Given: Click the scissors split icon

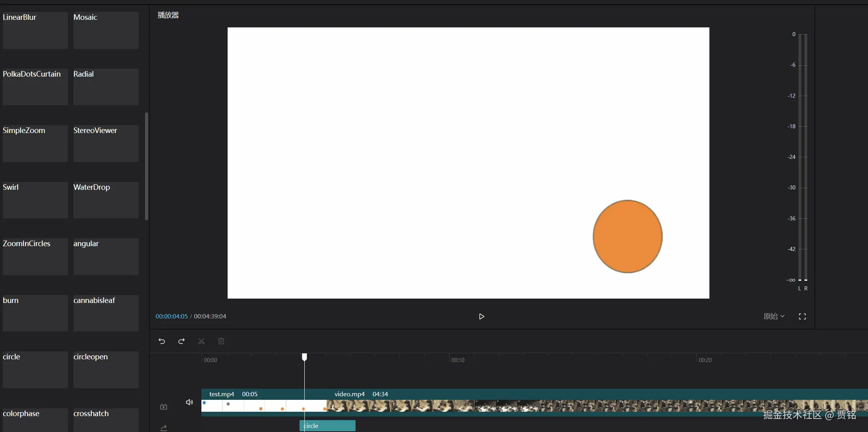Looking at the screenshot, I should 201,341.
